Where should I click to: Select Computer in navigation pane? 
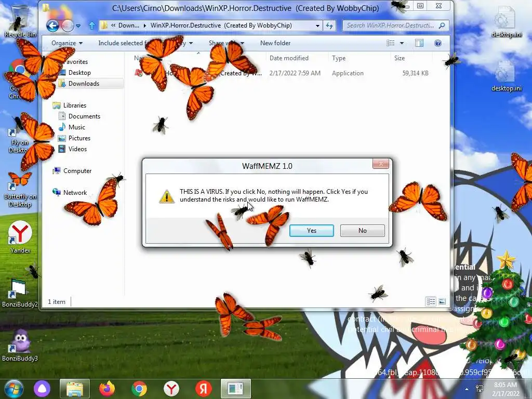[77, 170]
